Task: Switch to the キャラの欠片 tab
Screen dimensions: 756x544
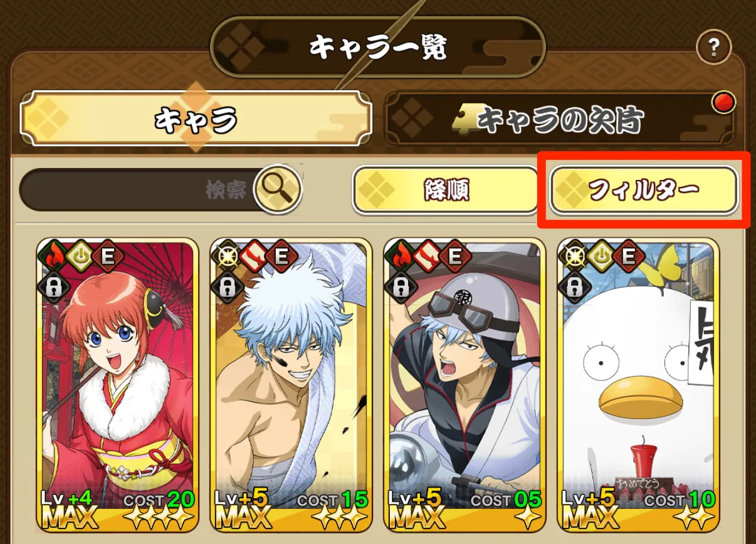Action: point(560,118)
